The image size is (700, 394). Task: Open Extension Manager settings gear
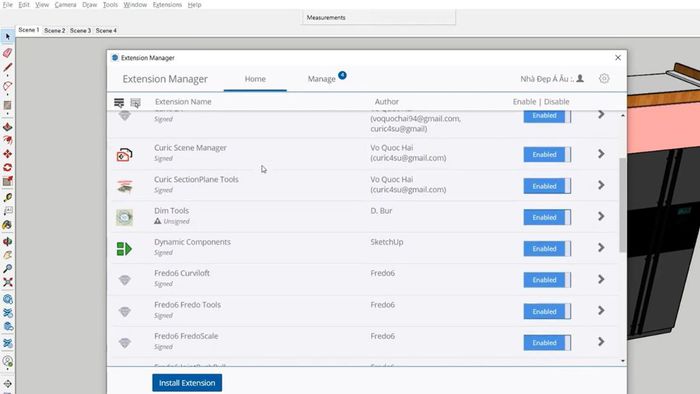[x=604, y=79]
